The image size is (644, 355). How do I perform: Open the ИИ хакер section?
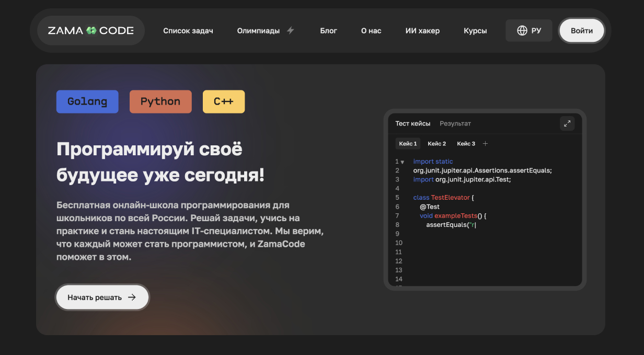pyautogui.click(x=422, y=30)
